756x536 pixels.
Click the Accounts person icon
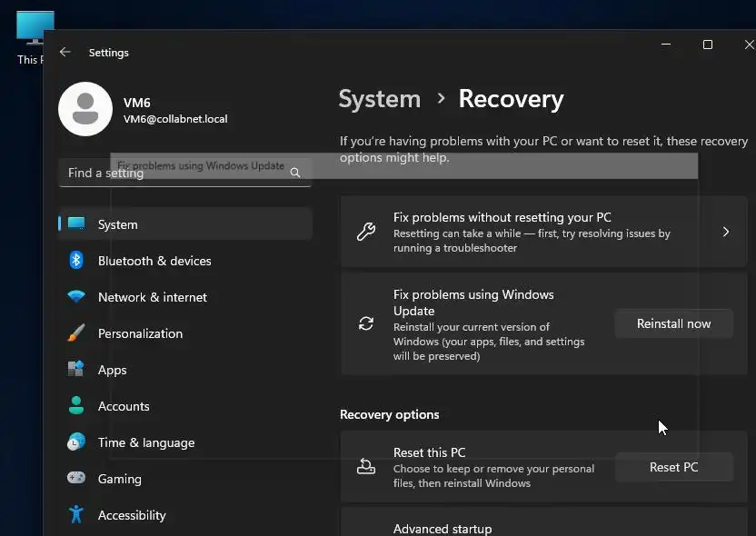(76, 406)
